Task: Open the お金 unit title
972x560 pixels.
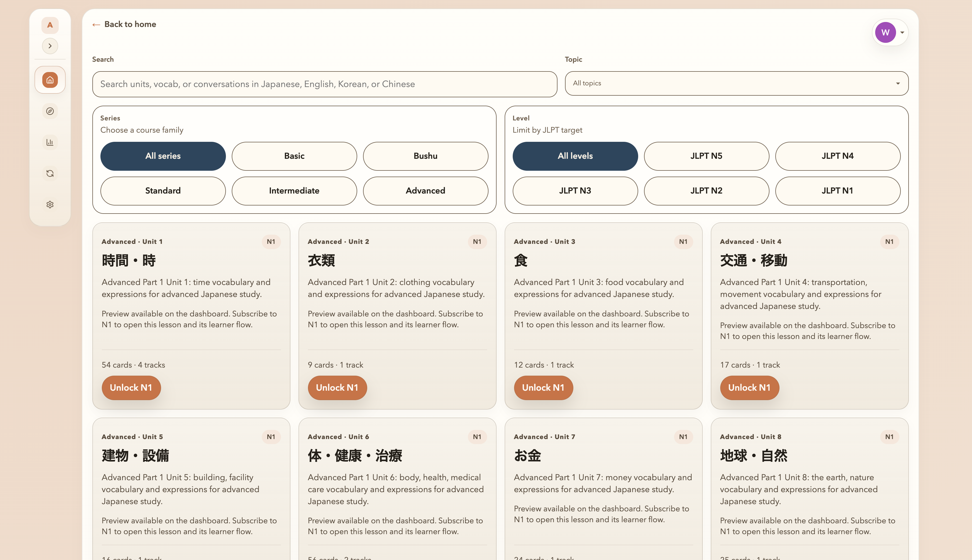Action: [527, 456]
